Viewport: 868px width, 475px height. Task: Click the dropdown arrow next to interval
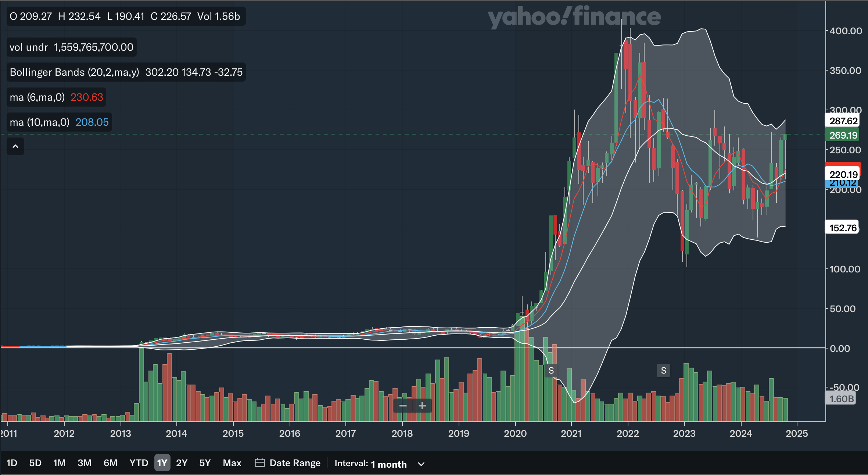[421, 464]
